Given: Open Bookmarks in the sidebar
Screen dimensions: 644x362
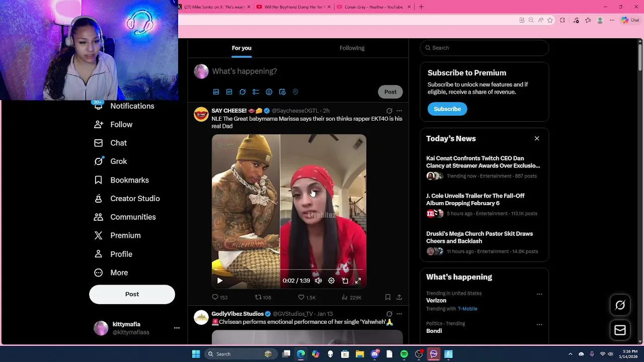Looking at the screenshot, I should [121, 180].
